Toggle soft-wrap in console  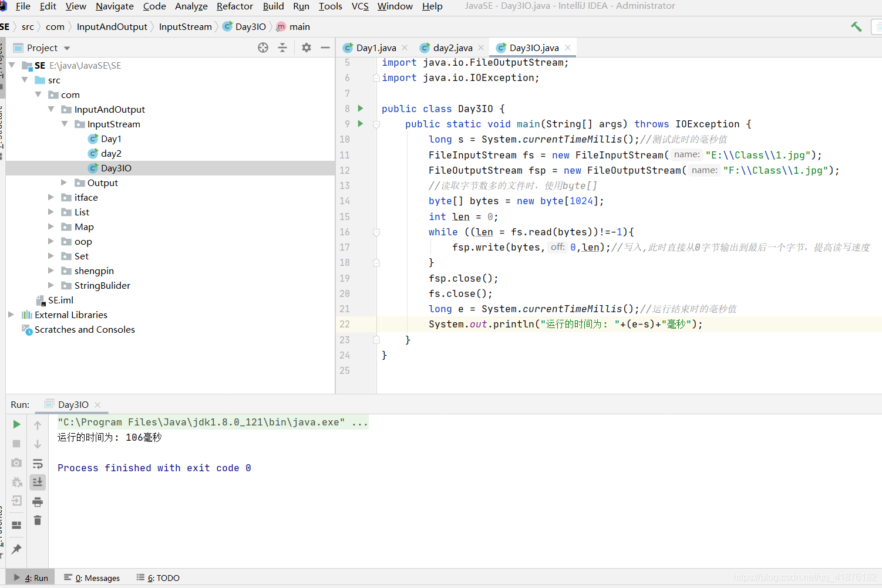click(38, 464)
